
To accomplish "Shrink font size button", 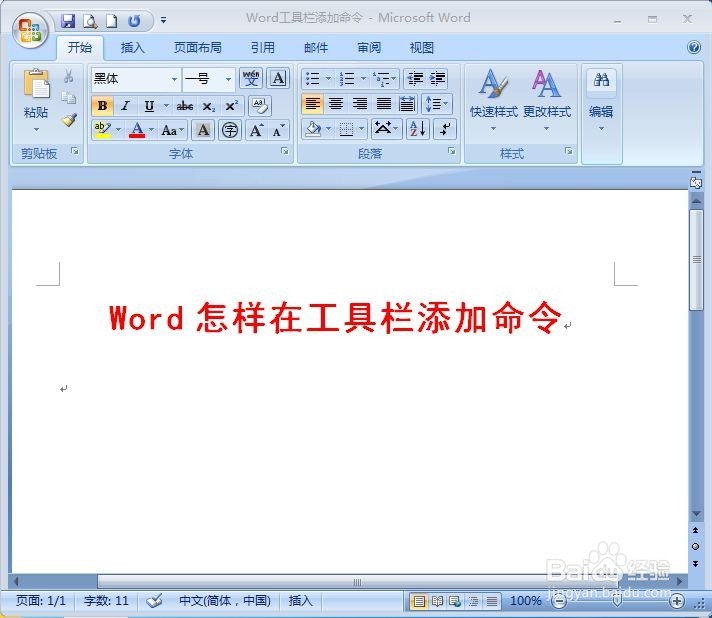I will [x=278, y=130].
